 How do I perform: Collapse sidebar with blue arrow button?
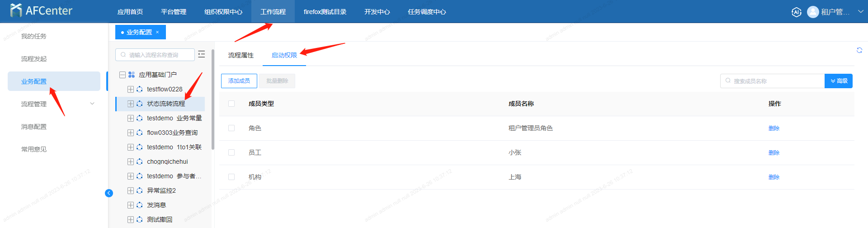coord(109,193)
